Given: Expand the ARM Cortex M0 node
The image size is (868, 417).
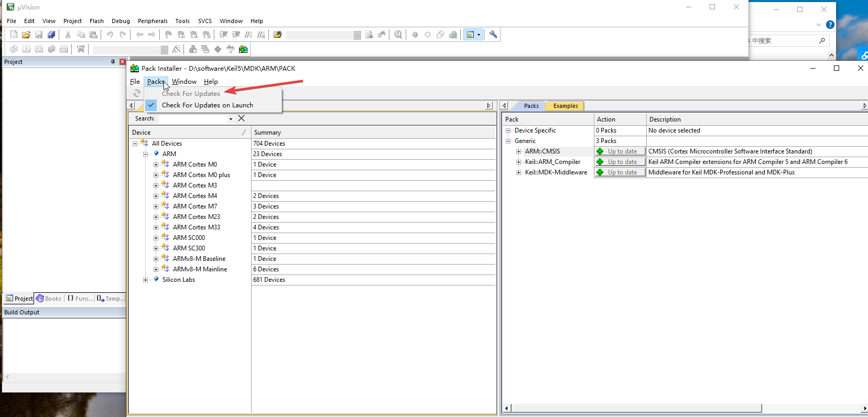Looking at the screenshot, I should click(x=156, y=164).
